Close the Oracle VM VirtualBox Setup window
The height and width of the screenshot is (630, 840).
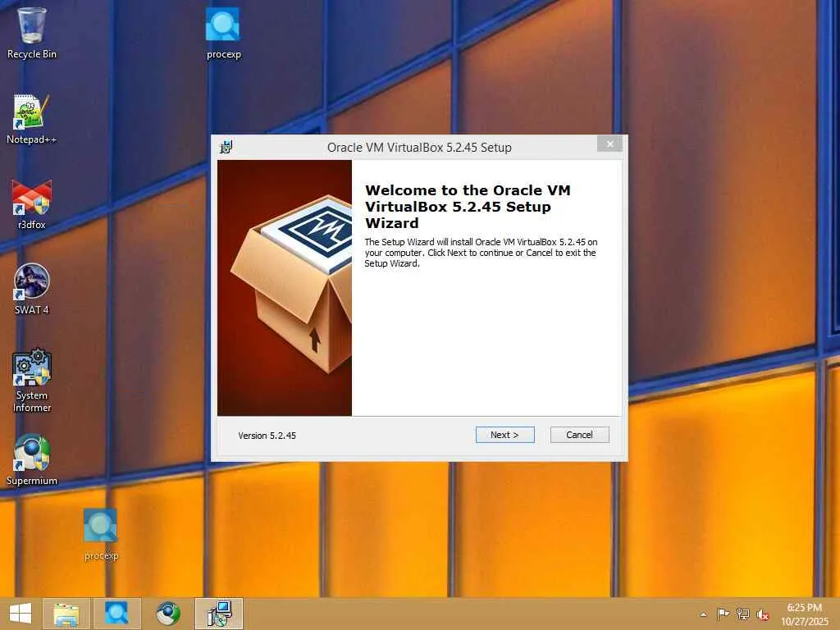click(x=609, y=144)
